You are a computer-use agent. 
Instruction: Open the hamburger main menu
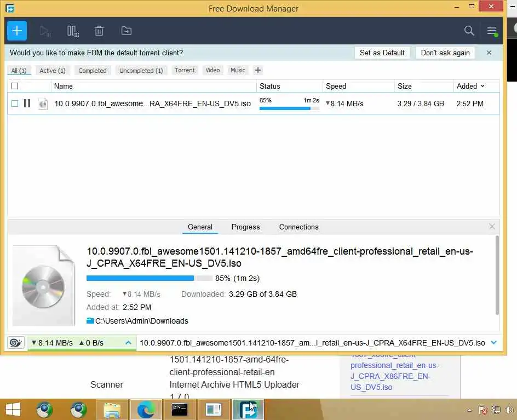click(x=492, y=31)
